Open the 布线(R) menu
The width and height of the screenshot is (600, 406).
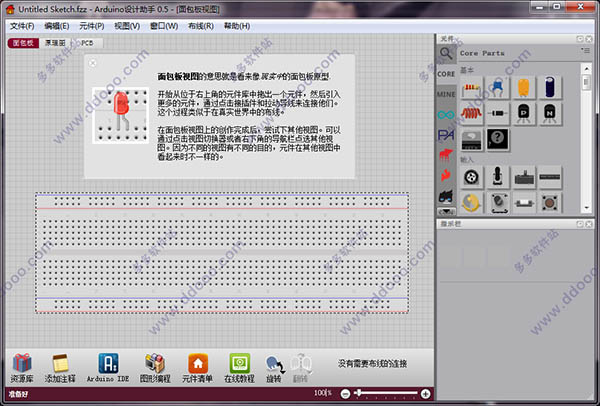[x=201, y=26]
